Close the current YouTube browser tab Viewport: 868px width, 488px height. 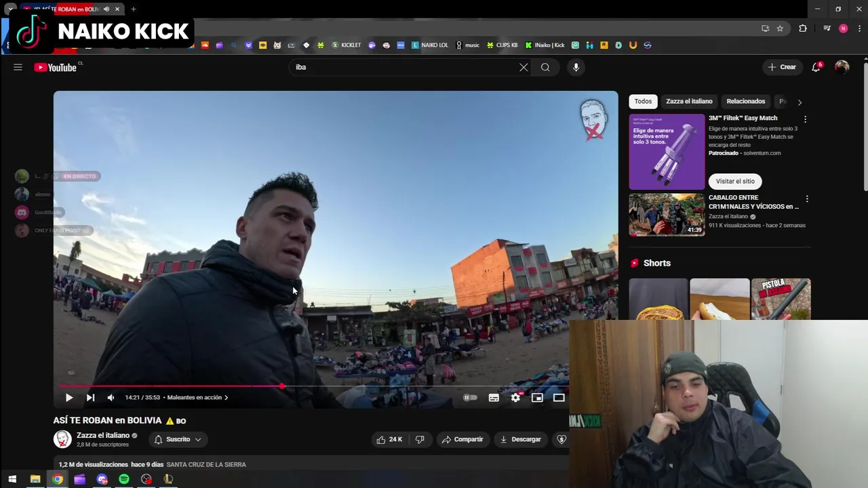(x=117, y=9)
